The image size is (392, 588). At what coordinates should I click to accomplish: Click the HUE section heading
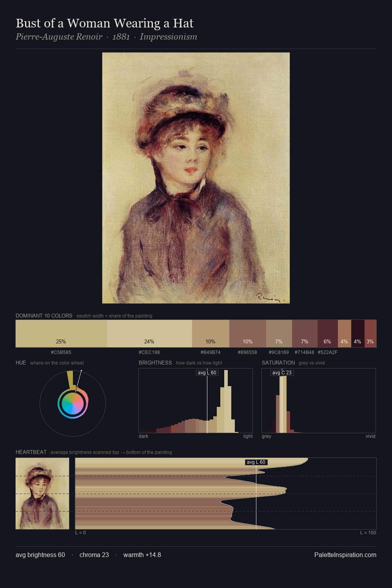21,363
